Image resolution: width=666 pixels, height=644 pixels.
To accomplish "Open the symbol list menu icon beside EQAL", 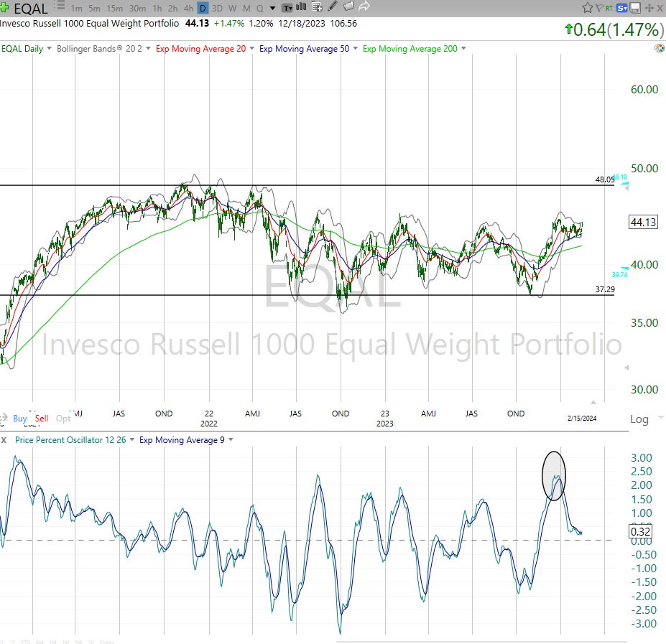I will [60, 6].
